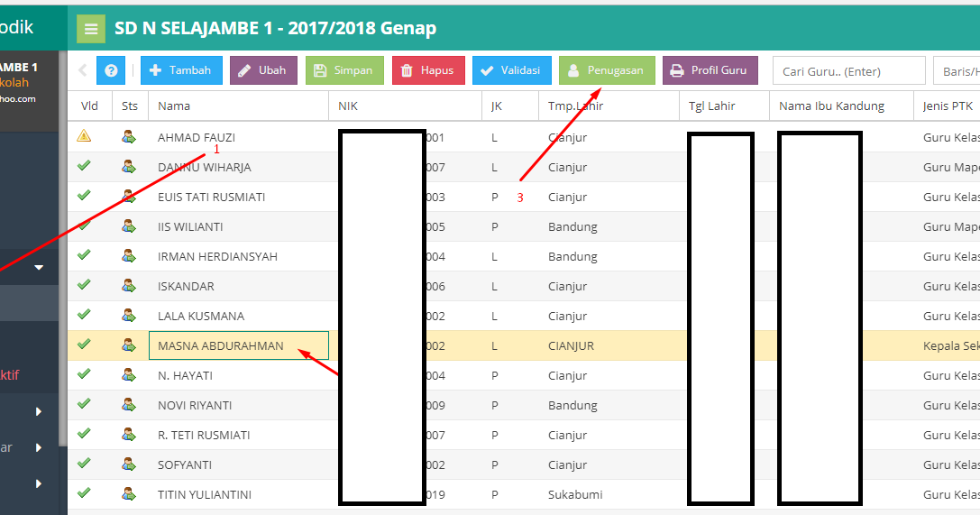Click status icon for R. TETI RUSMIATI

click(129, 435)
